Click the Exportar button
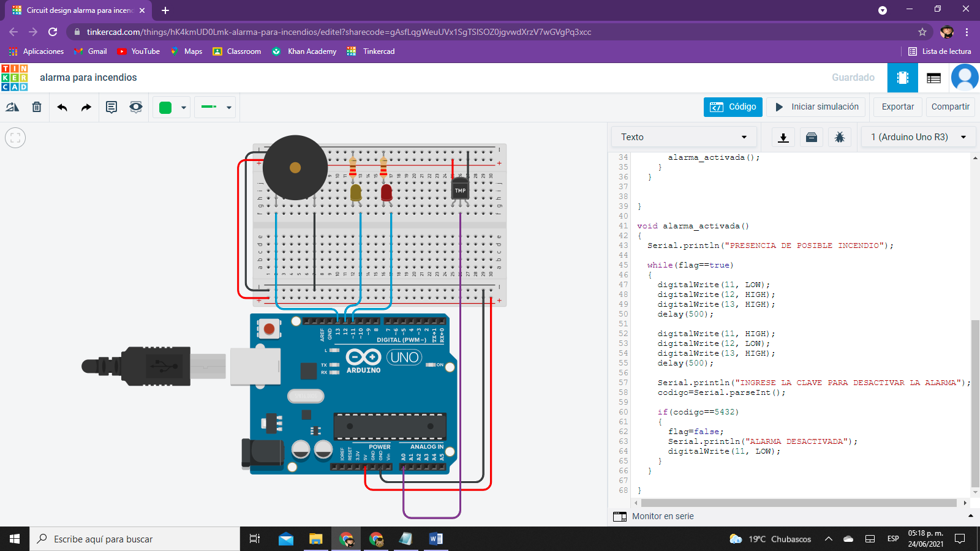This screenshot has width=980, height=551. pos(897,107)
